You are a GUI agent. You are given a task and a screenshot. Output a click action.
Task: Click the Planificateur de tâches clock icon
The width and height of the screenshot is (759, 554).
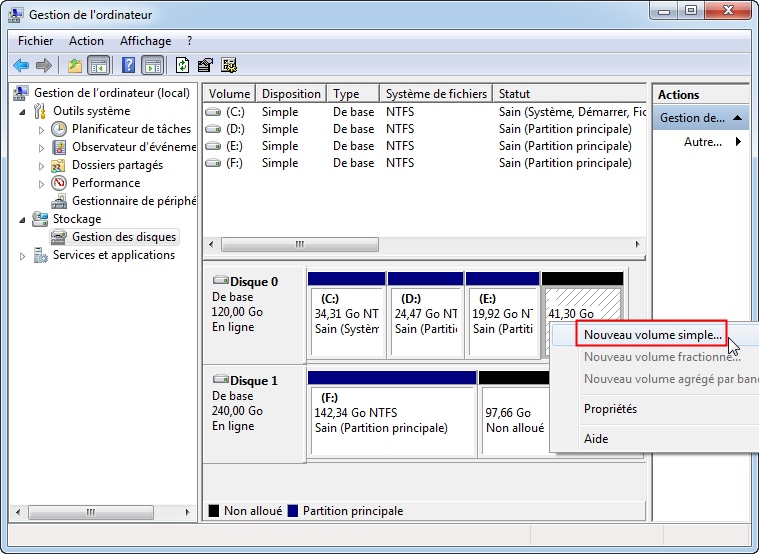(x=59, y=129)
